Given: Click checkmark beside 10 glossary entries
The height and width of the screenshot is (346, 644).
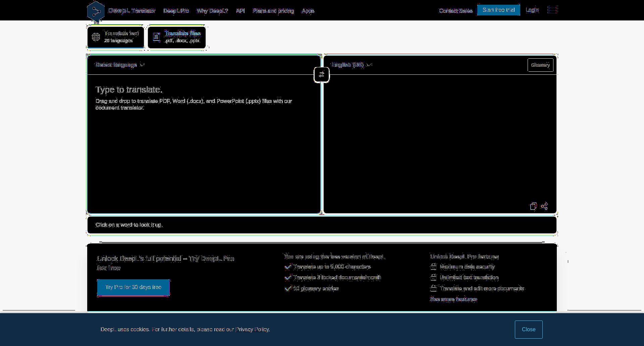Looking at the screenshot, I should (x=288, y=288).
